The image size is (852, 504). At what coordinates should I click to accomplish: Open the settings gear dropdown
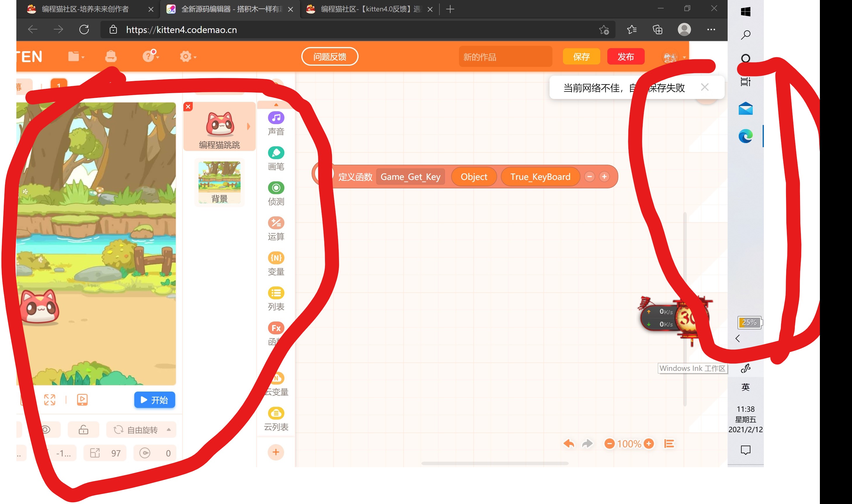coord(188,56)
